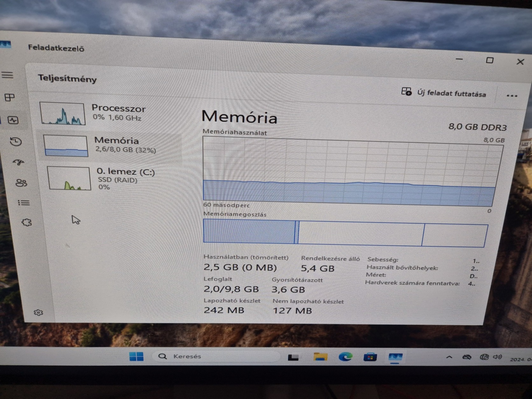Click the "2,5 GB (0 MB)" in-use value
532x399 pixels.
[240, 267]
